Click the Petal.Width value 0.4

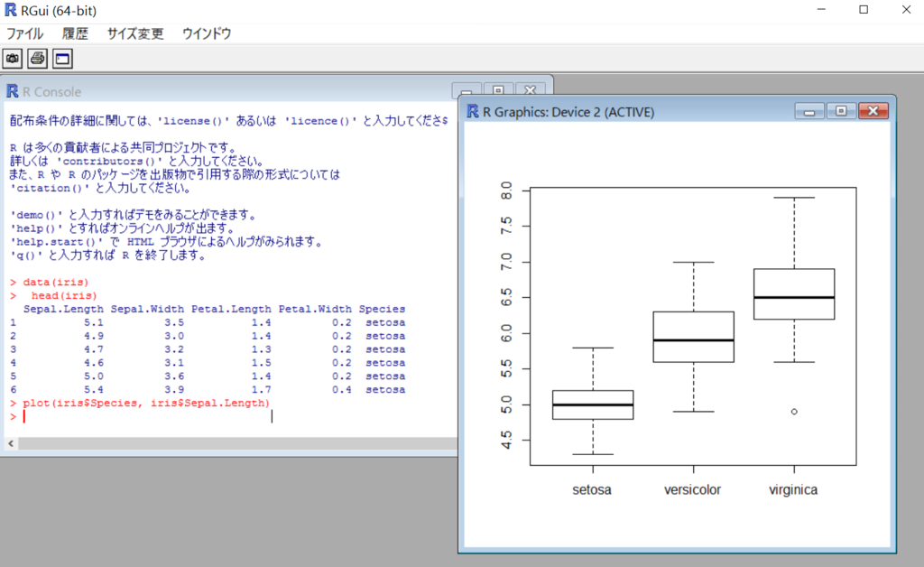(342, 390)
